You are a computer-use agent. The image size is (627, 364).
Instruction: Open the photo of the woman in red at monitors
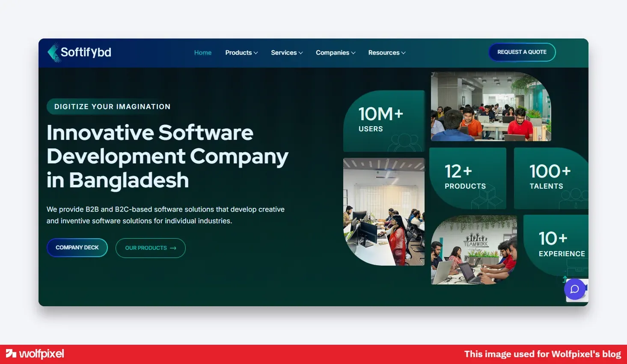[384, 212]
